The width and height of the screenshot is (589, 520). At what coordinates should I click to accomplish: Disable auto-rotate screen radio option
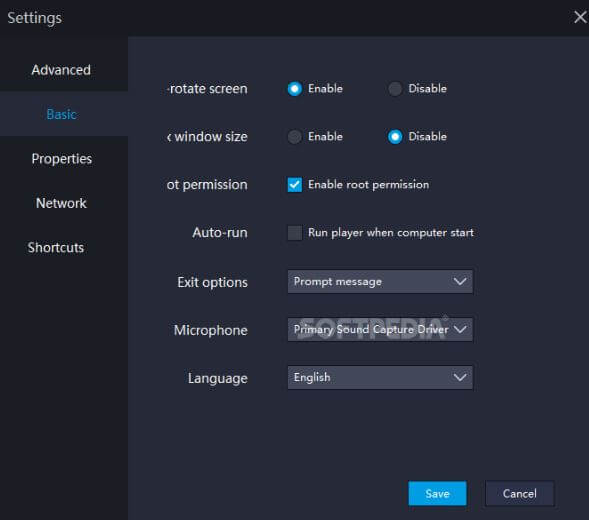click(395, 89)
